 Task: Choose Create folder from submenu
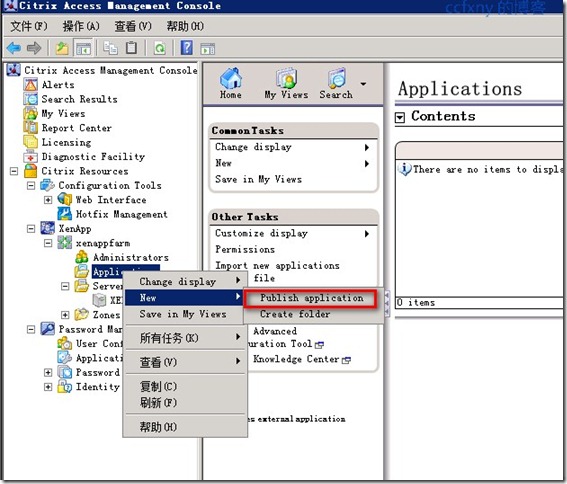295,314
